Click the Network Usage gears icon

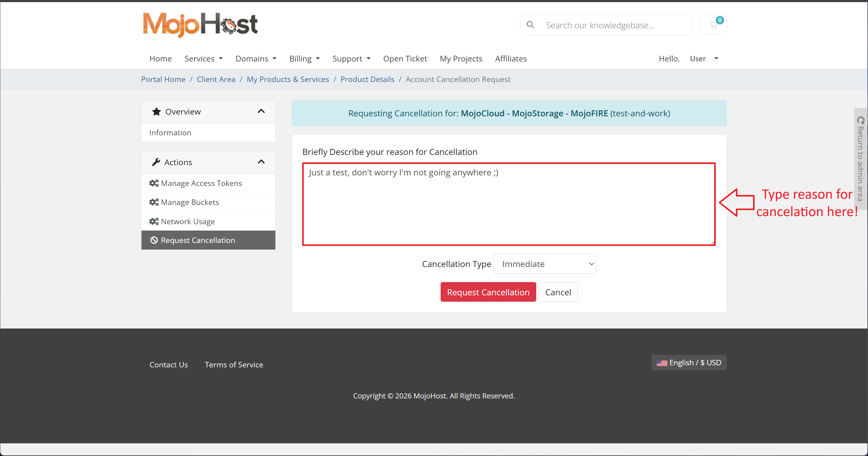pyautogui.click(x=154, y=221)
